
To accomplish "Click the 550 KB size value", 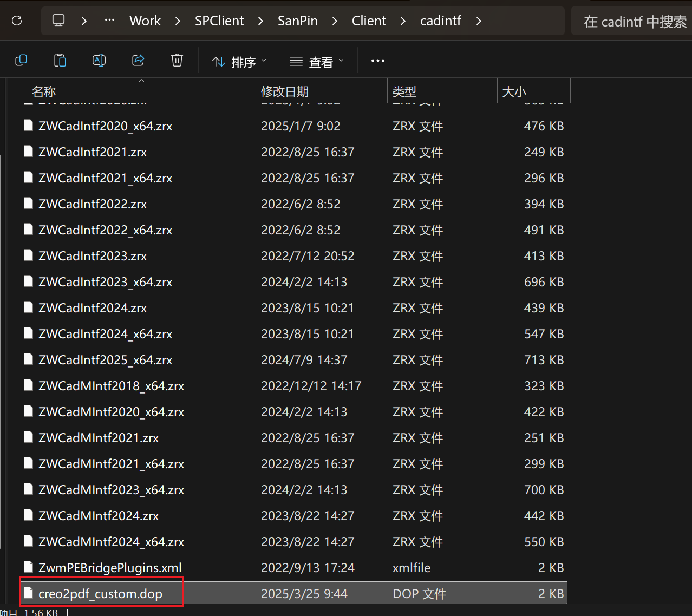I will [544, 541].
